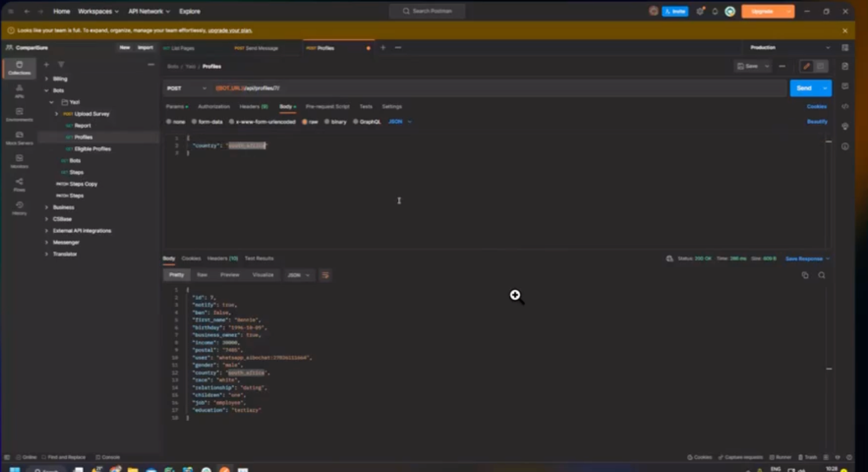The width and height of the screenshot is (868, 472).
Task: Open the code snippet icon in the right sidebar
Action: pyautogui.click(x=845, y=106)
